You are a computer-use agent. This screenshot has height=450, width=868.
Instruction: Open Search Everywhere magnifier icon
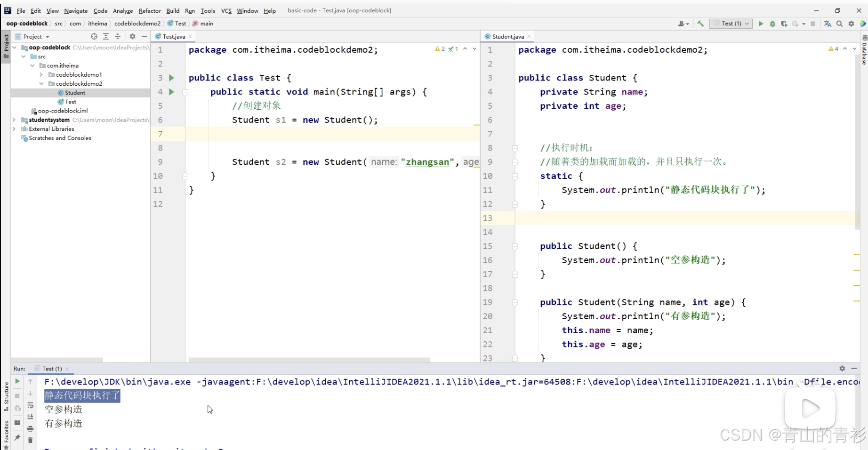pos(839,24)
